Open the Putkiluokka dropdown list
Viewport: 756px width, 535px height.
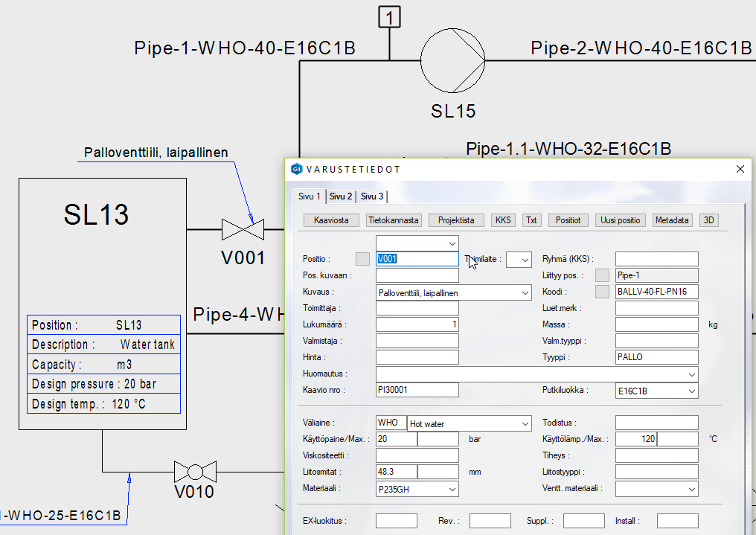[x=691, y=391]
